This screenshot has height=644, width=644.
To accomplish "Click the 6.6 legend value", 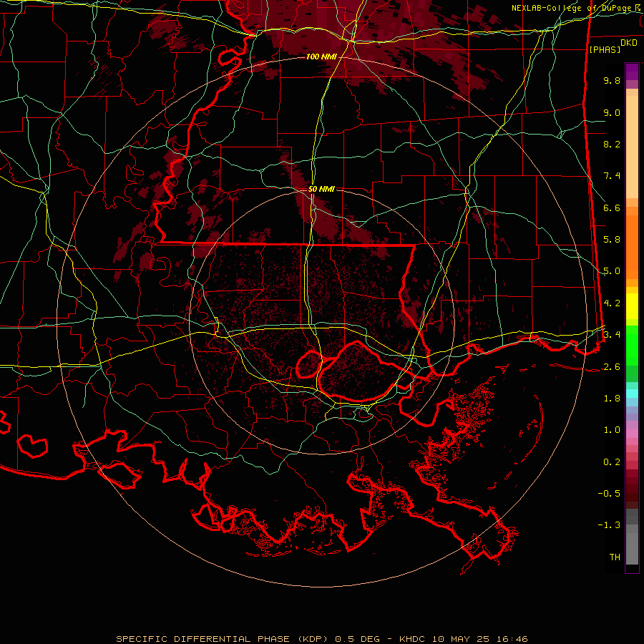I will click(x=612, y=208).
